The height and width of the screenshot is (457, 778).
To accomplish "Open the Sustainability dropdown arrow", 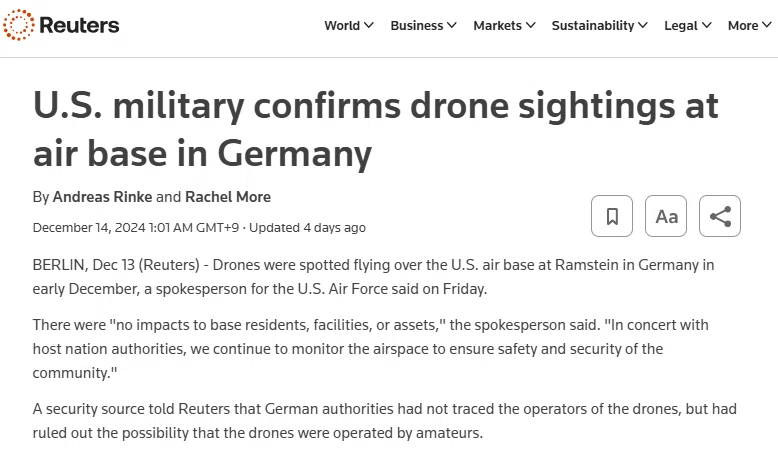I will point(643,25).
